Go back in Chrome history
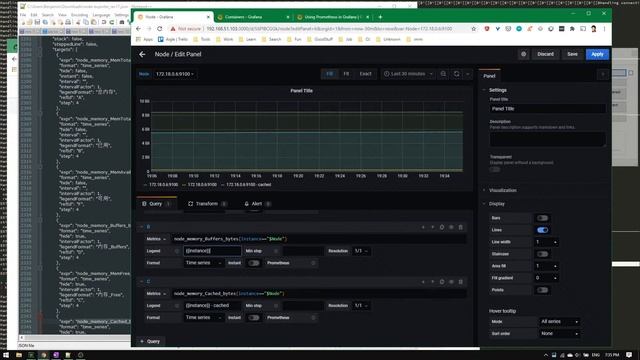 138,29
